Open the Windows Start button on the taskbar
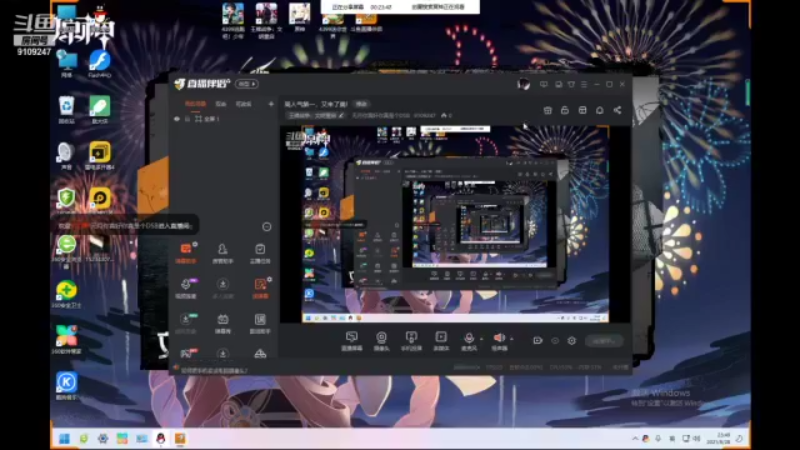This screenshot has height=450, width=800. (x=64, y=438)
